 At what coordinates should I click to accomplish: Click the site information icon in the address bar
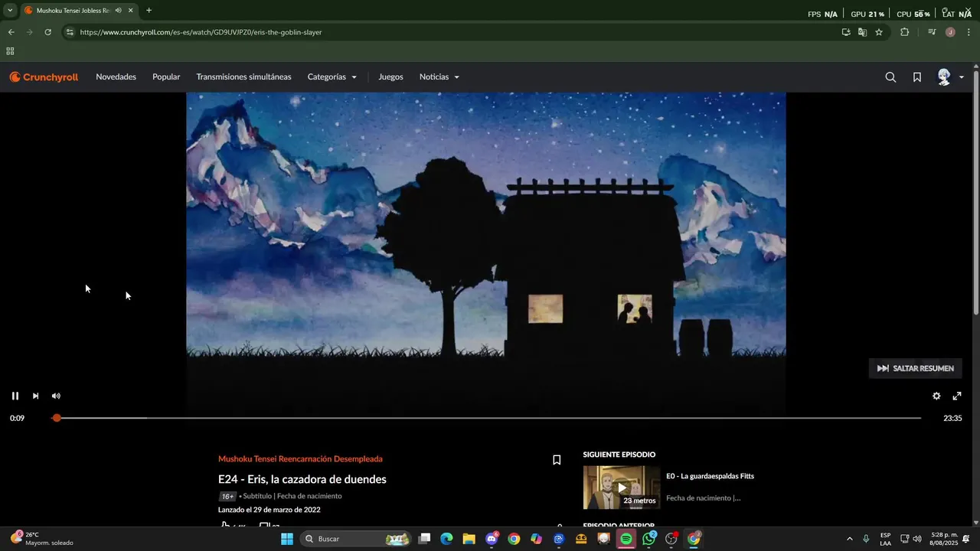click(70, 32)
